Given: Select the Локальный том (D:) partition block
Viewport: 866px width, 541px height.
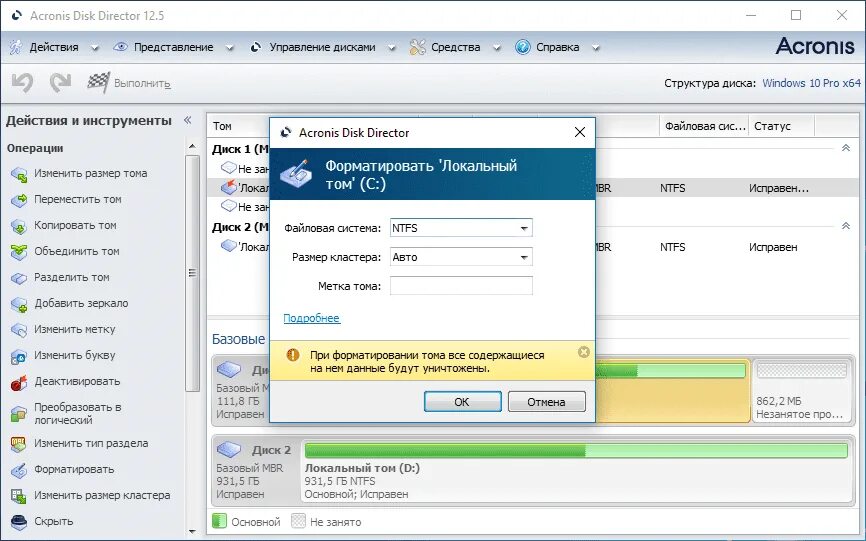Looking at the screenshot, I should point(576,470).
